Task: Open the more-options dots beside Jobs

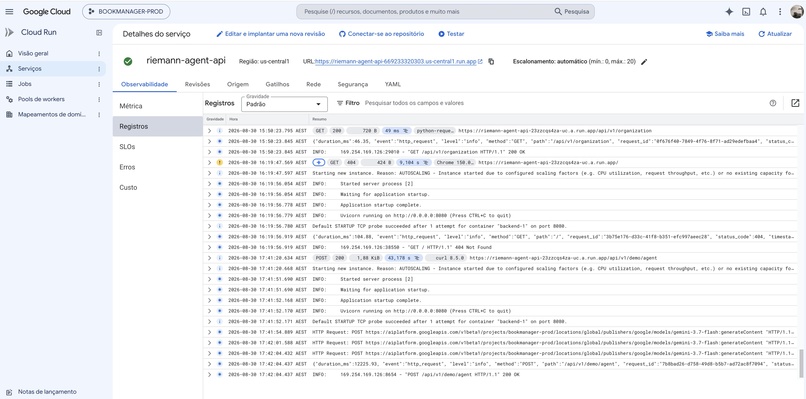Action: pos(99,84)
